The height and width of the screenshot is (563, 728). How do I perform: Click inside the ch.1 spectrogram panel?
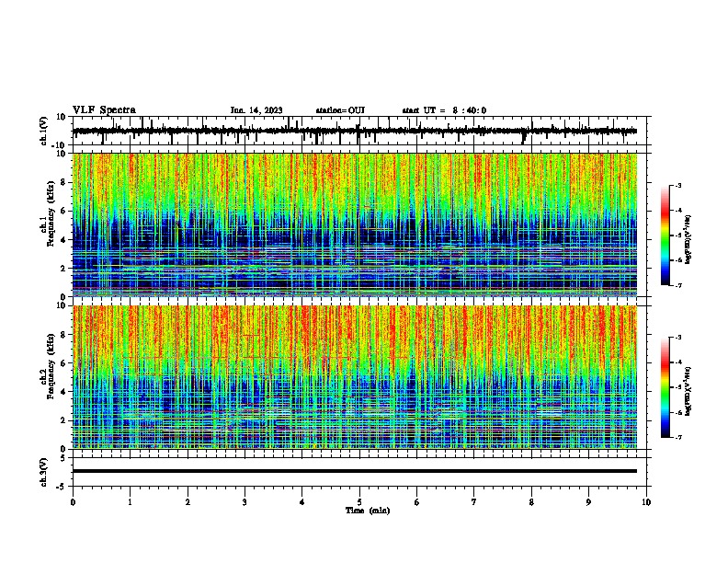355,224
